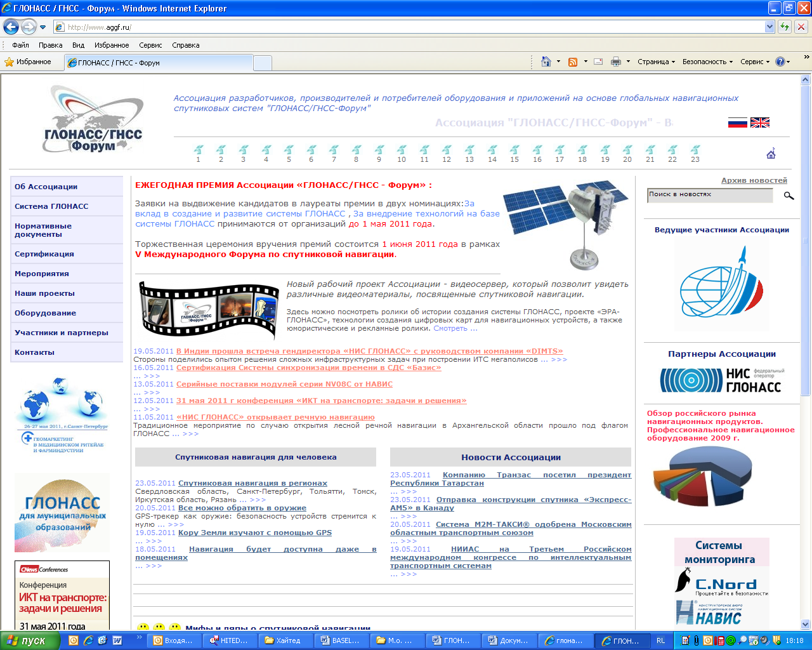Open Система ГЛОНАСС sidebar item
Image resolution: width=812 pixels, height=650 pixels.
67,206
